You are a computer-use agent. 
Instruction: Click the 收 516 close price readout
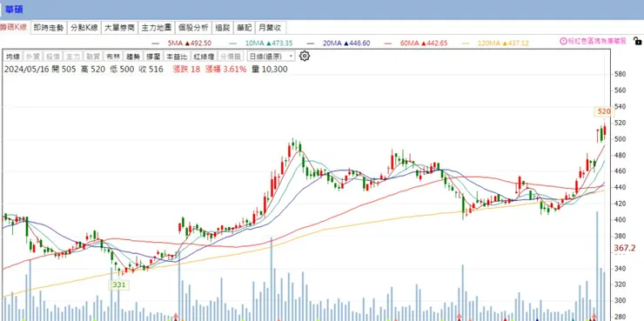[x=151, y=70]
